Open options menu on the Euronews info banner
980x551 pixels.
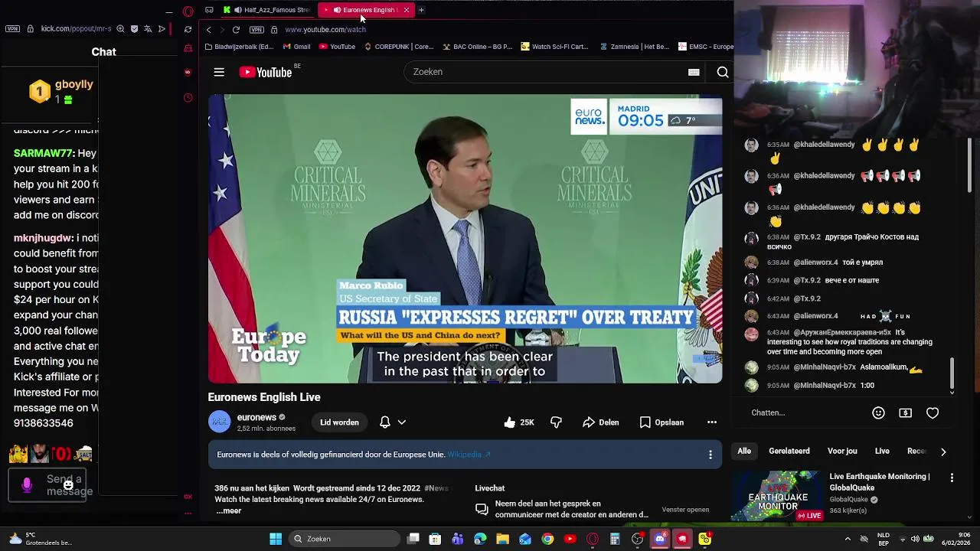pyautogui.click(x=710, y=455)
